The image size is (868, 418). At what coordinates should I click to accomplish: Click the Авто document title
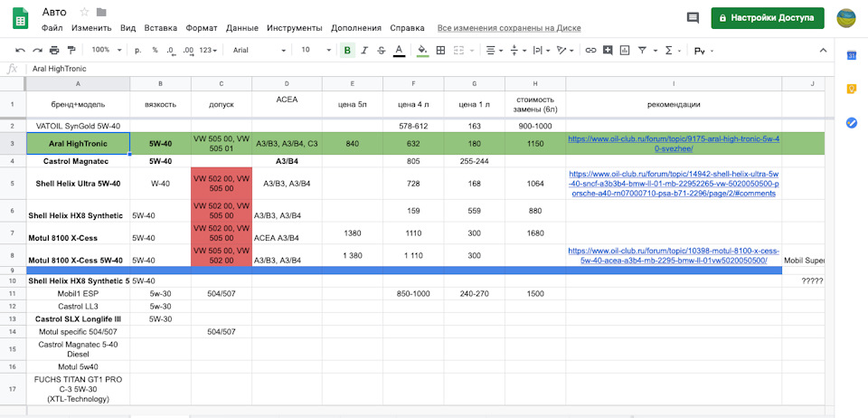point(54,12)
